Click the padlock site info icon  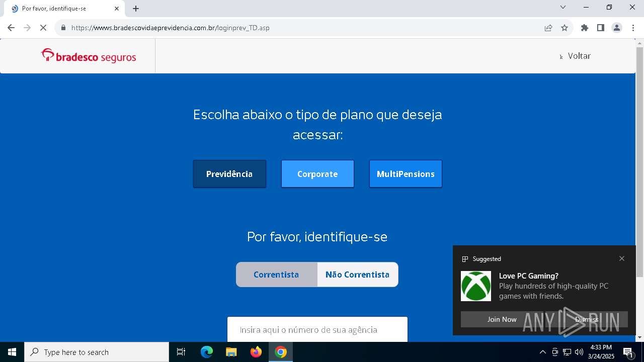click(63, 28)
